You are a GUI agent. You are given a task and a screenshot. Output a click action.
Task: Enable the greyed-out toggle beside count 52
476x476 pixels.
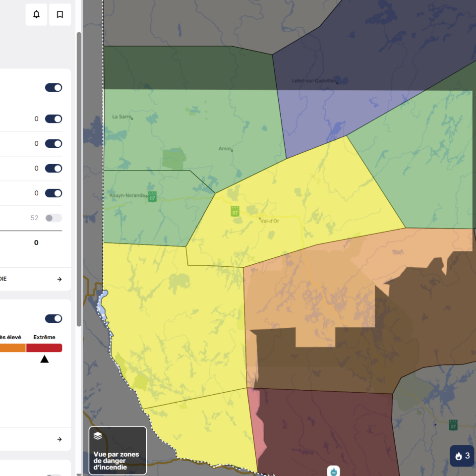coord(54,218)
